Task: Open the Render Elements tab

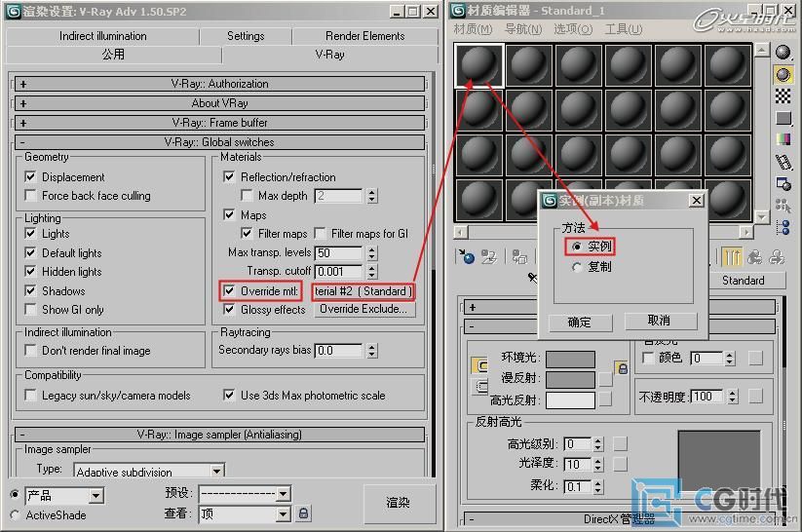Action: (x=365, y=36)
